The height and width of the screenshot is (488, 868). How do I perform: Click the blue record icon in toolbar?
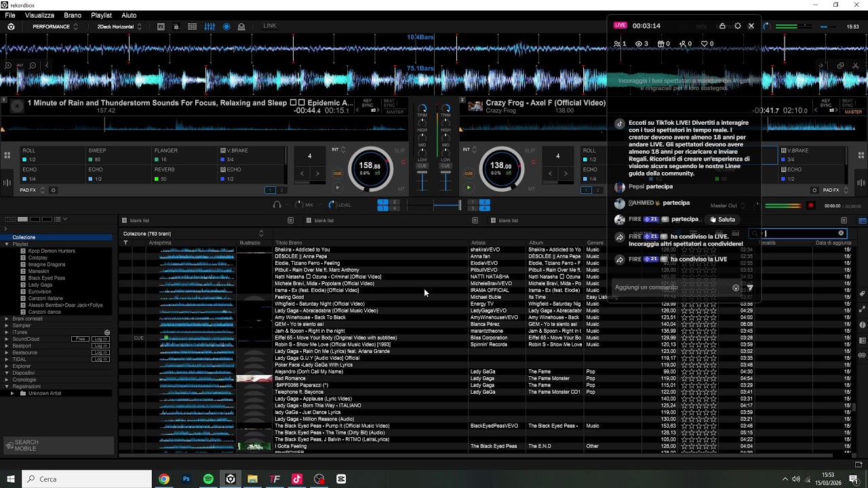(x=226, y=26)
